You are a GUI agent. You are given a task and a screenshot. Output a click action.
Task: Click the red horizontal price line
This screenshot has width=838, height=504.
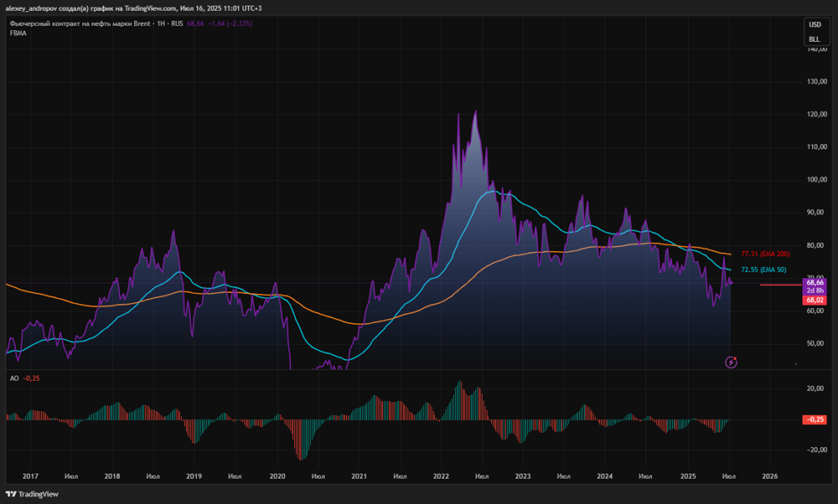pyautogui.click(x=779, y=285)
